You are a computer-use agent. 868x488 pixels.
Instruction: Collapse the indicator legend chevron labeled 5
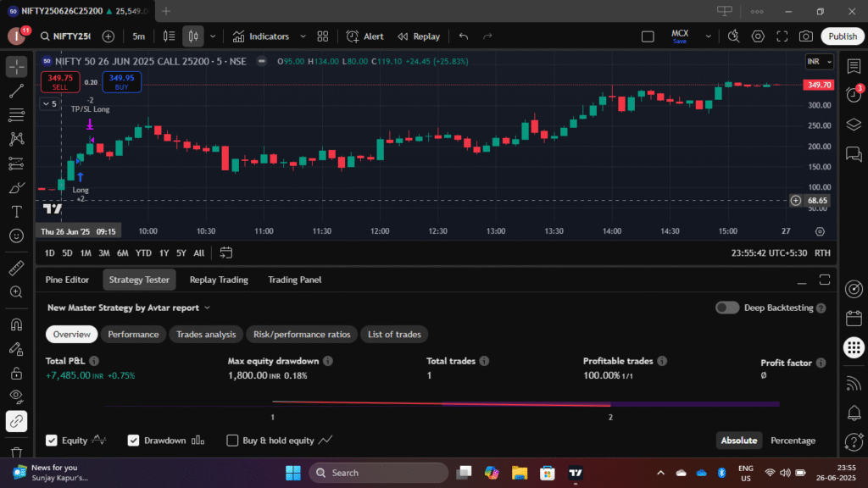coord(49,103)
